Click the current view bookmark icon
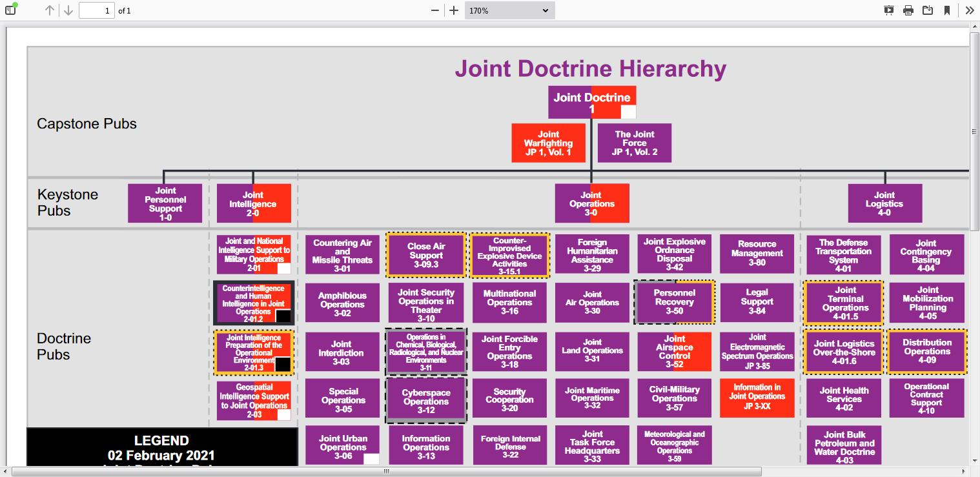Image resolution: width=980 pixels, height=477 pixels. (x=947, y=10)
